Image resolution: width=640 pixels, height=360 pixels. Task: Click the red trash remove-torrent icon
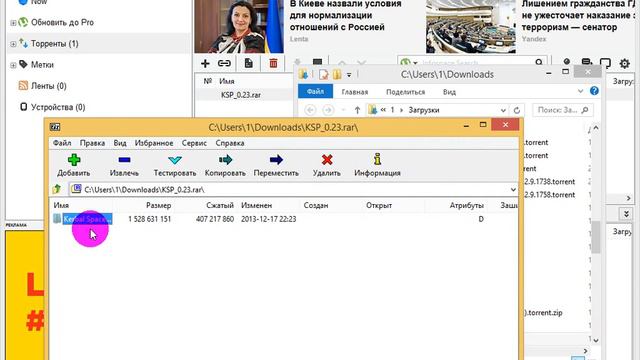[273, 63]
